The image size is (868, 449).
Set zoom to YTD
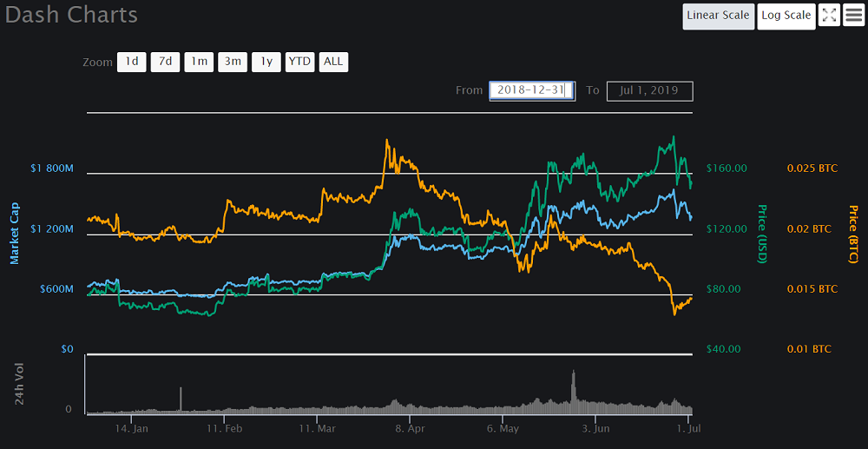pyautogui.click(x=300, y=62)
